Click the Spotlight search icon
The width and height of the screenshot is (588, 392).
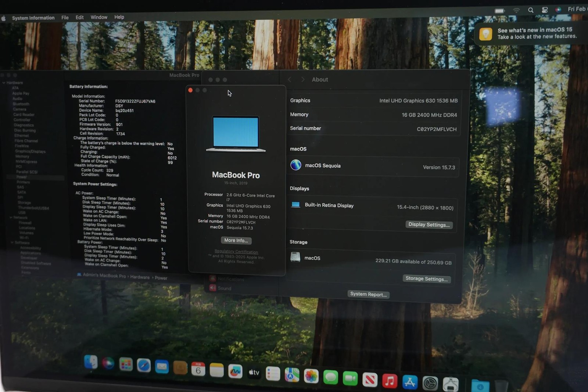click(531, 10)
